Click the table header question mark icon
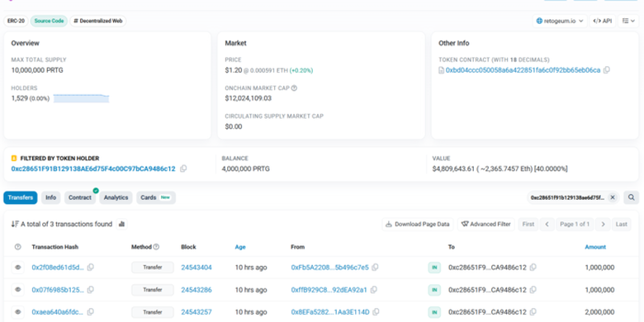Viewport: 644px width, 322px height. coord(17,247)
